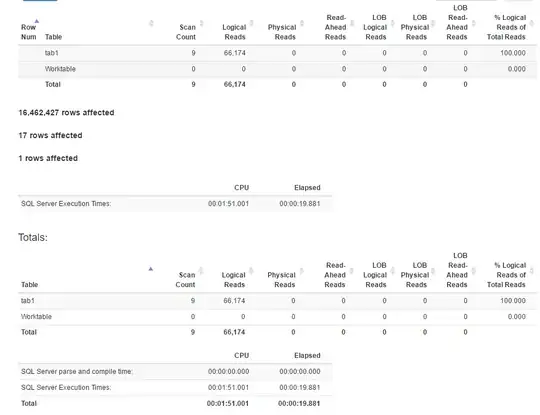Select '16,462,427 rows affected' text
The width and height of the screenshot is (540, 415).
66,113
